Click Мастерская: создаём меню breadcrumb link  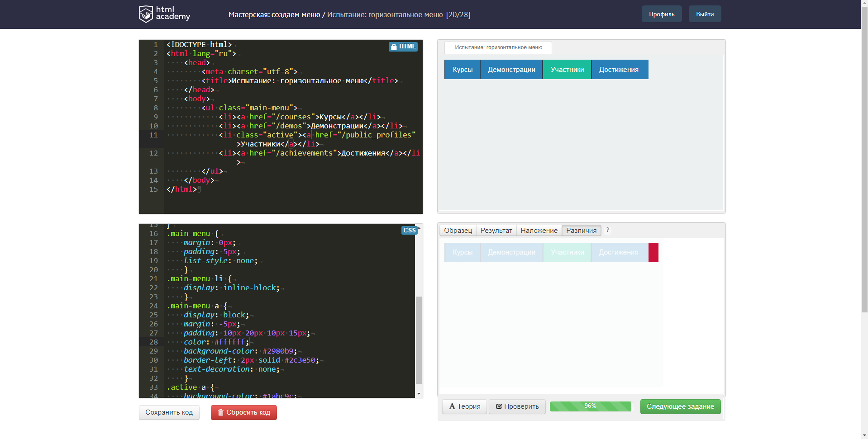point(274,14)
